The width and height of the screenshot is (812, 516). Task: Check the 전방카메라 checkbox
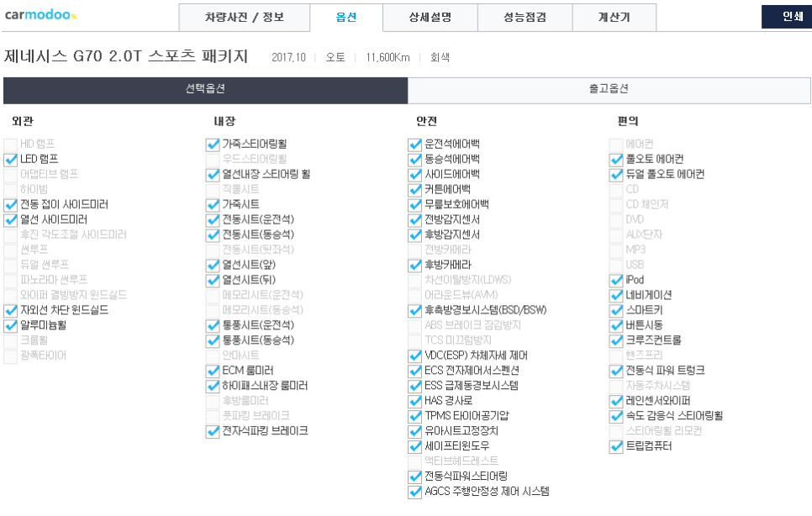[414, 250]
